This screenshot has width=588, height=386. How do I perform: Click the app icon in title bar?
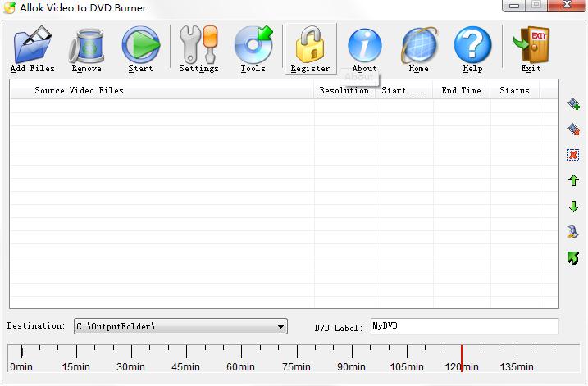[x=9, y=7]
